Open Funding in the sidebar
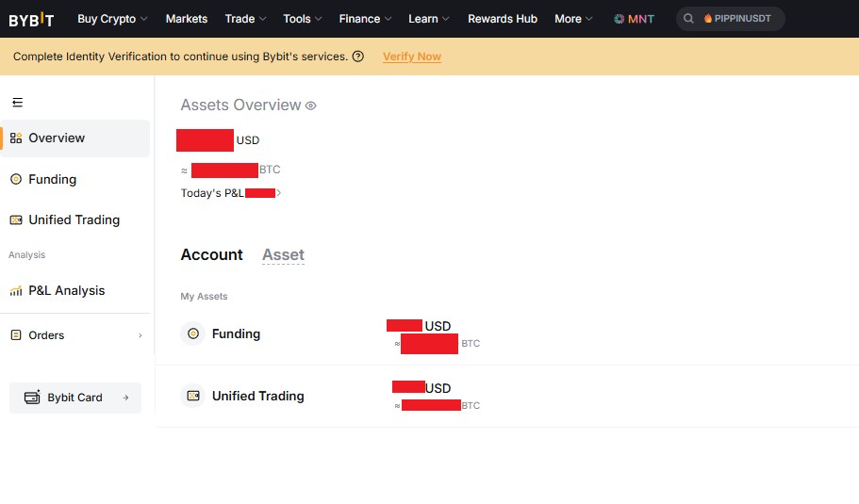Screen dimensions: 859x504 (52, 179)
